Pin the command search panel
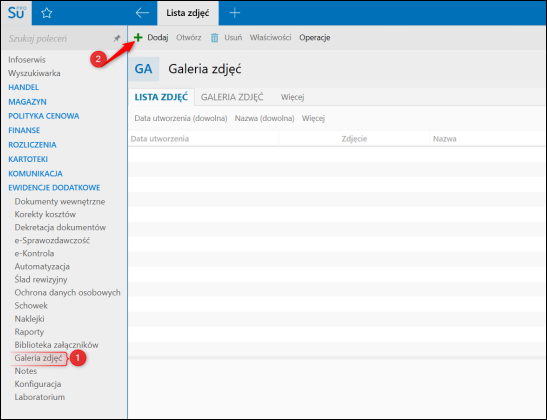Image resolution: width=547 pixels, height=420 pixels. click(x=117, y=38)
